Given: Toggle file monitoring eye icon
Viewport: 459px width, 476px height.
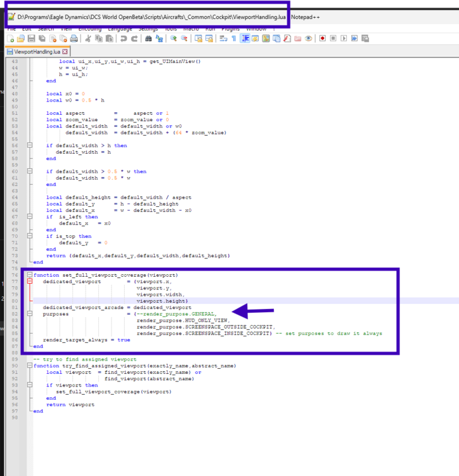Looking at the screenshot, I should click(x=308, y=39).
